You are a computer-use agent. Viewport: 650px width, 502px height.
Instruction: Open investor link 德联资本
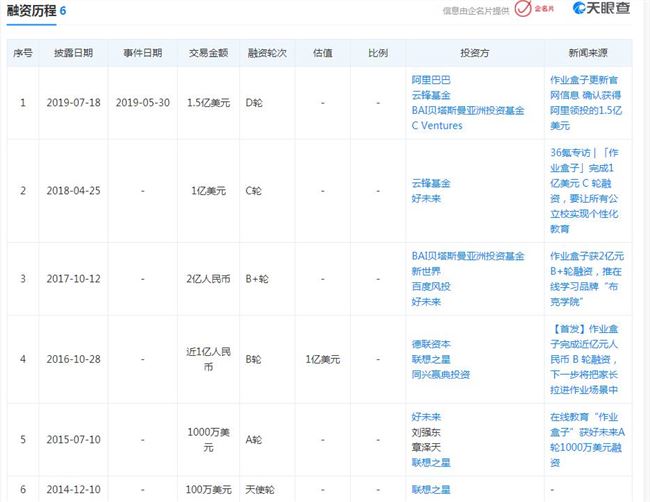click(431, 344)
